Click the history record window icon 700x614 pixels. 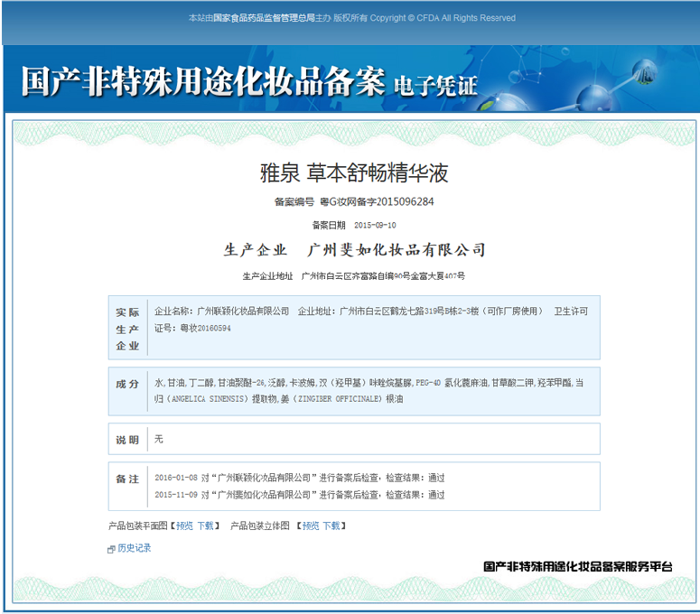tap(111, 549)
